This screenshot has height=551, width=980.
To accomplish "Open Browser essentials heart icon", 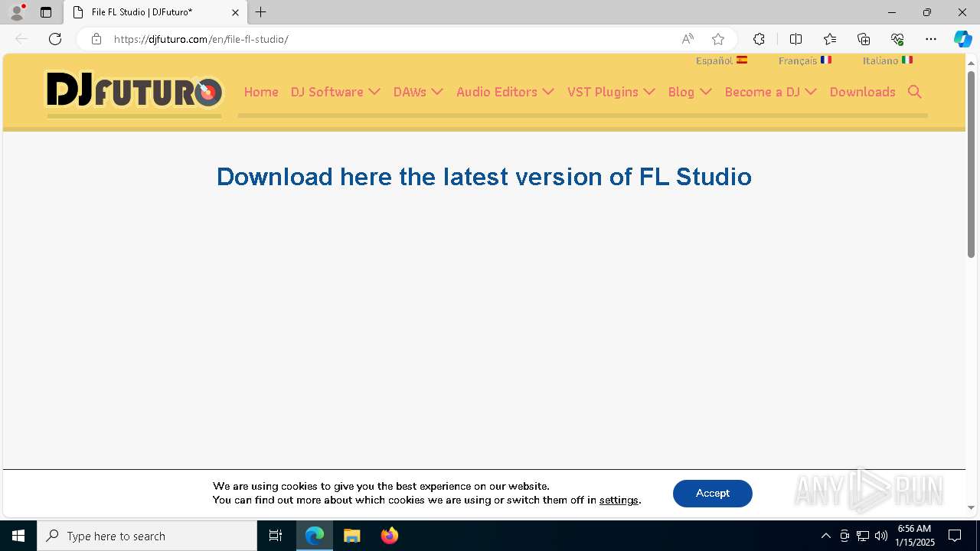I will (897, 39).
